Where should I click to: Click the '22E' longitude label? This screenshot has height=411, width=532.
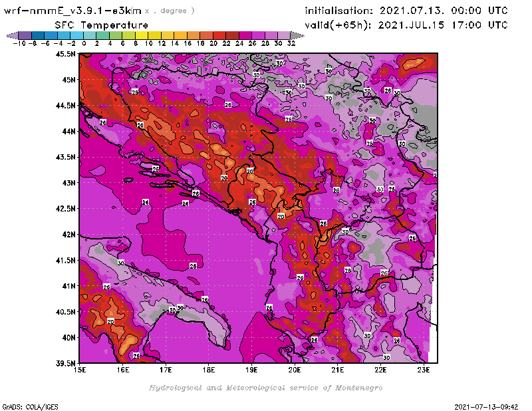(x=380, y=370)
